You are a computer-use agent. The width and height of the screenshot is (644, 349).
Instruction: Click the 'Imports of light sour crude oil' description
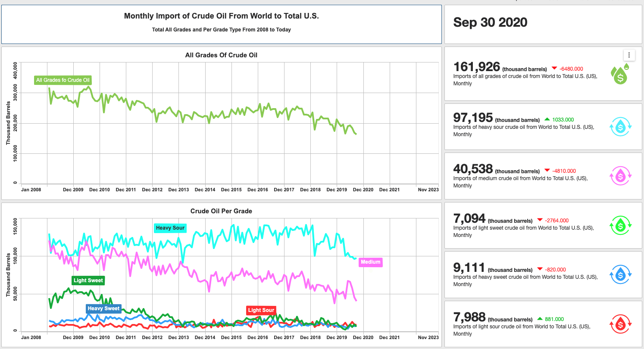point(522,330)
